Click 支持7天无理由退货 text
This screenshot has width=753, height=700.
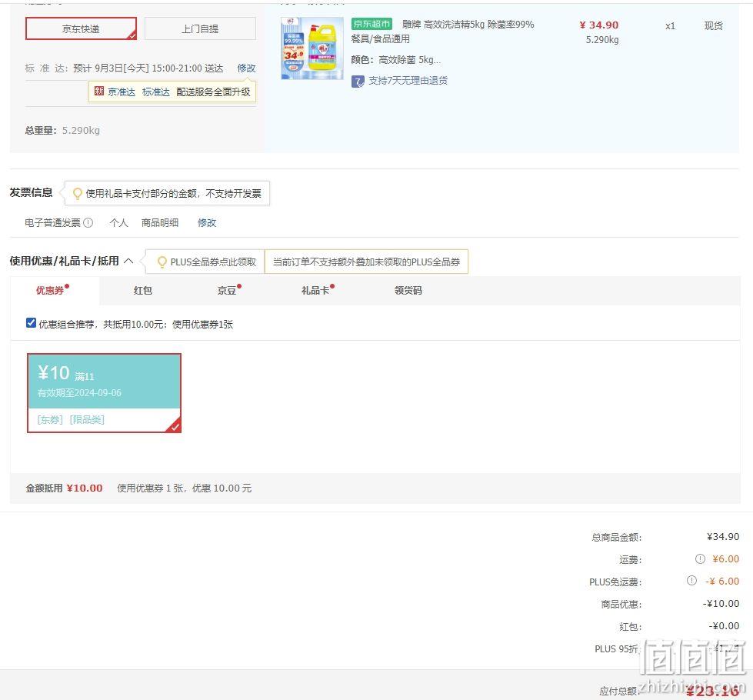click(x=408, y=81)
